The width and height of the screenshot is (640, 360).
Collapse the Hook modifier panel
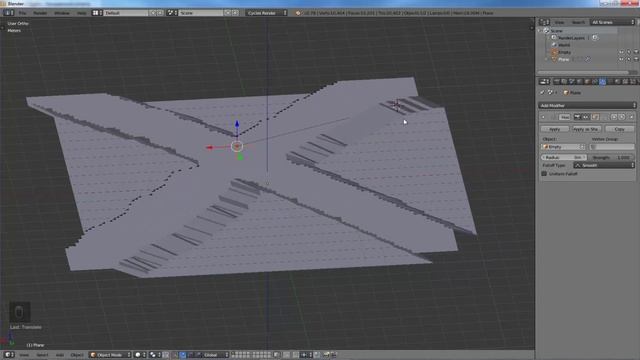[543, 117]
